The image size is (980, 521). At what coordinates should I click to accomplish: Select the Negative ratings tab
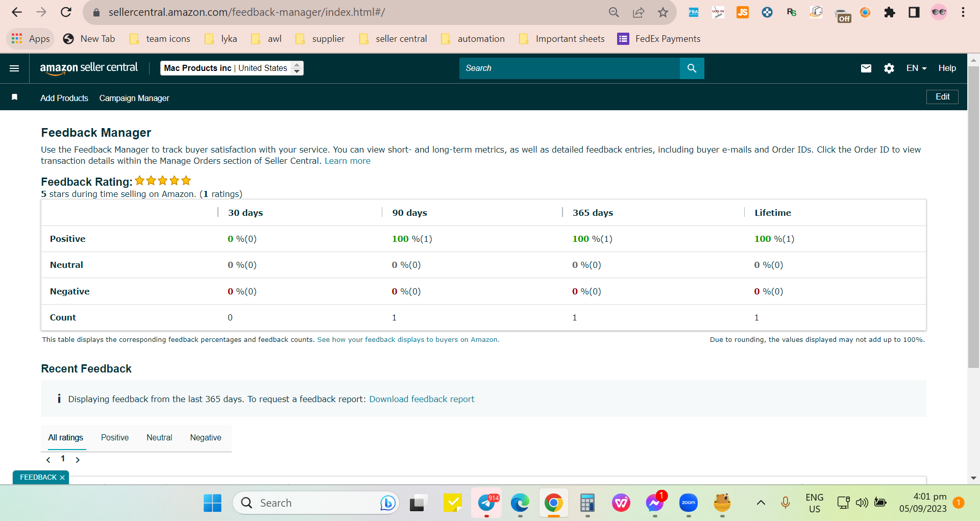206,438
